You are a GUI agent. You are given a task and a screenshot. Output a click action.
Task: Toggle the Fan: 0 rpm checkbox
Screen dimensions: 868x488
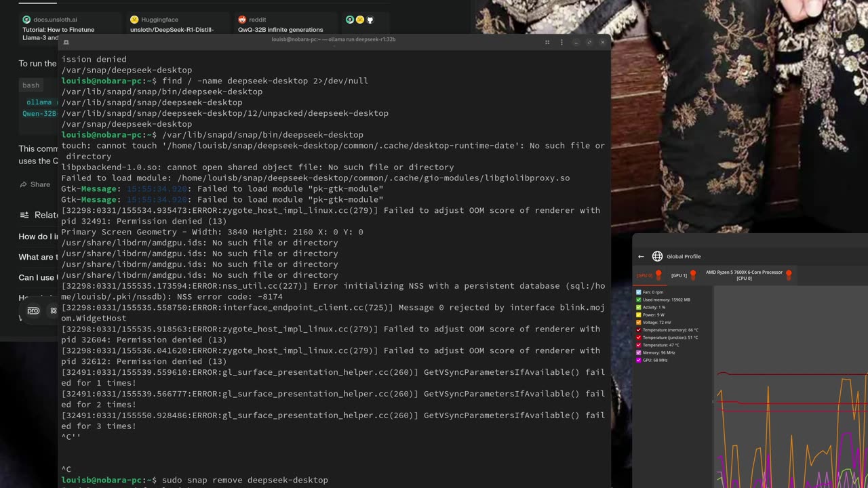pos(639,292)
